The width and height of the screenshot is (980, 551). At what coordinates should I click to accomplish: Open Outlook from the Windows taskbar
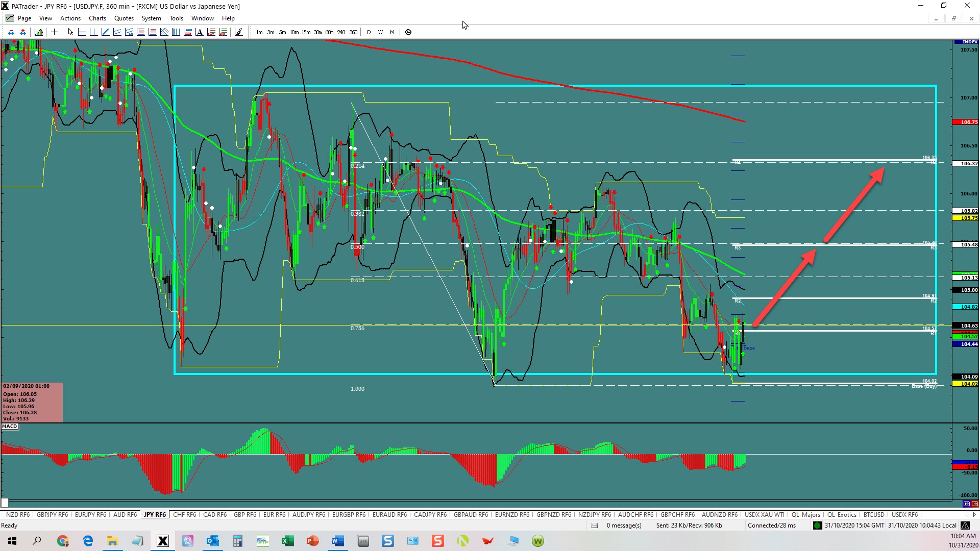pos(212,541)
